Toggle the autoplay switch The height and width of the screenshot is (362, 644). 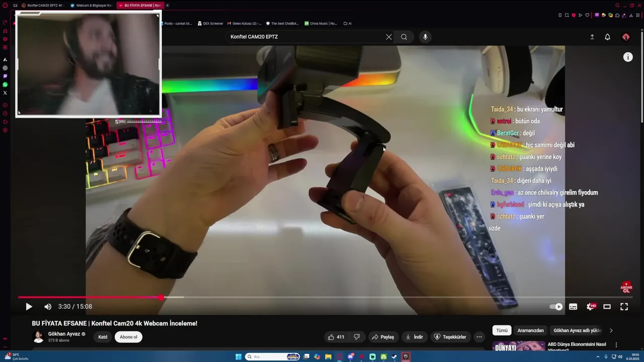(x=556, y=307)
